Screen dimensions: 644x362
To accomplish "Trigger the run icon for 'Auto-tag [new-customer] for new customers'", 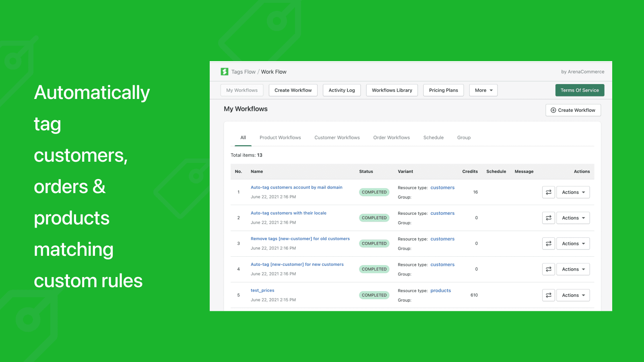I will point(548,269).
